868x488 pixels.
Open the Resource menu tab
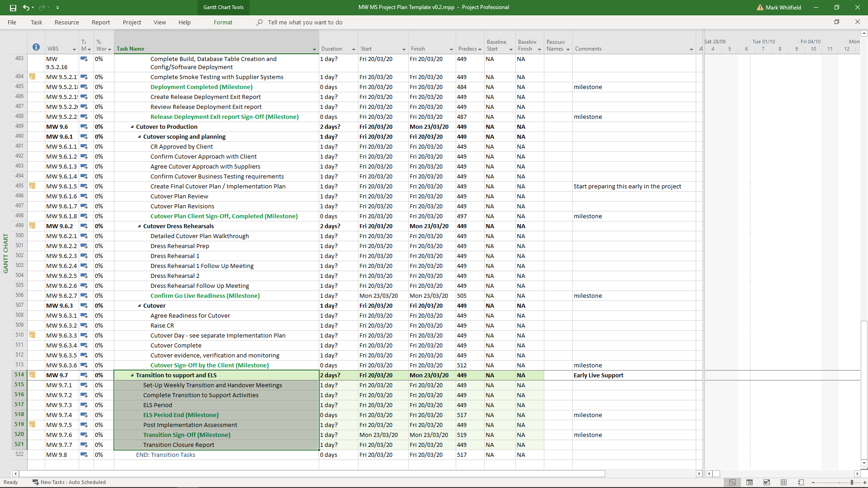pos(66,22)
